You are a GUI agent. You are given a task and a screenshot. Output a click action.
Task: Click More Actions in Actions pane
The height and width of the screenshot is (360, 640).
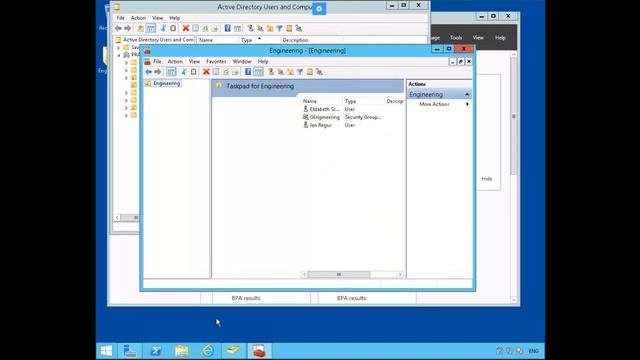434,104
